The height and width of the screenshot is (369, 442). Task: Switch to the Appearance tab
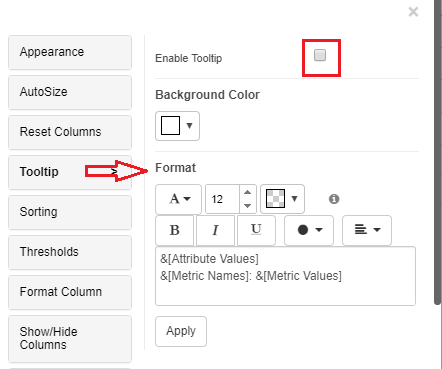pyautogui.click(x=70, y=52)
